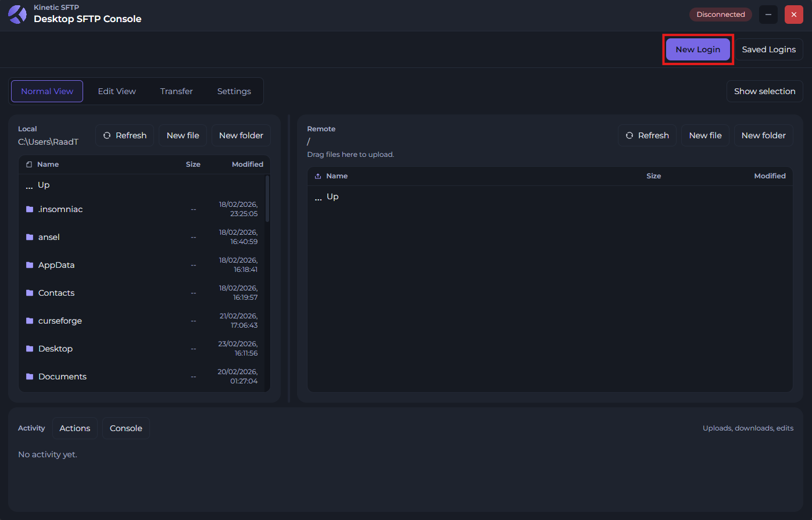Click the curseforge folder icon
The height and width of the screenshot is (520, 812).
click(x=30, y=321)
